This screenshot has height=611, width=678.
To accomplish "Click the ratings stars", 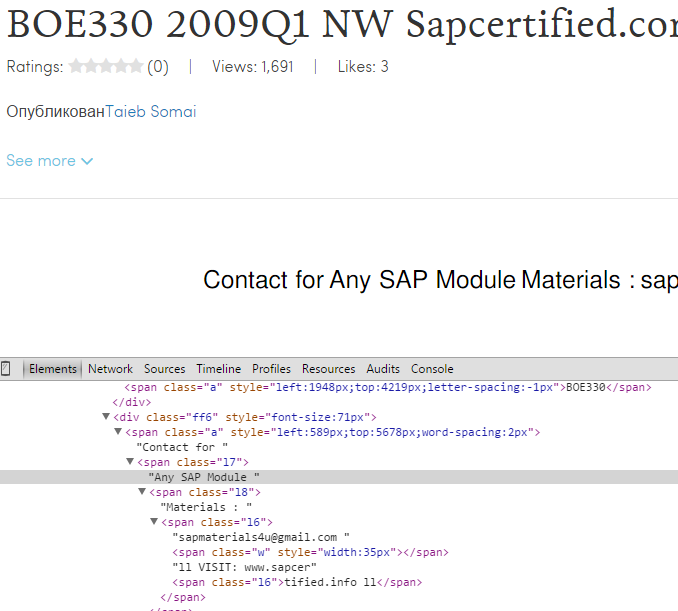I will coord(106,66).
